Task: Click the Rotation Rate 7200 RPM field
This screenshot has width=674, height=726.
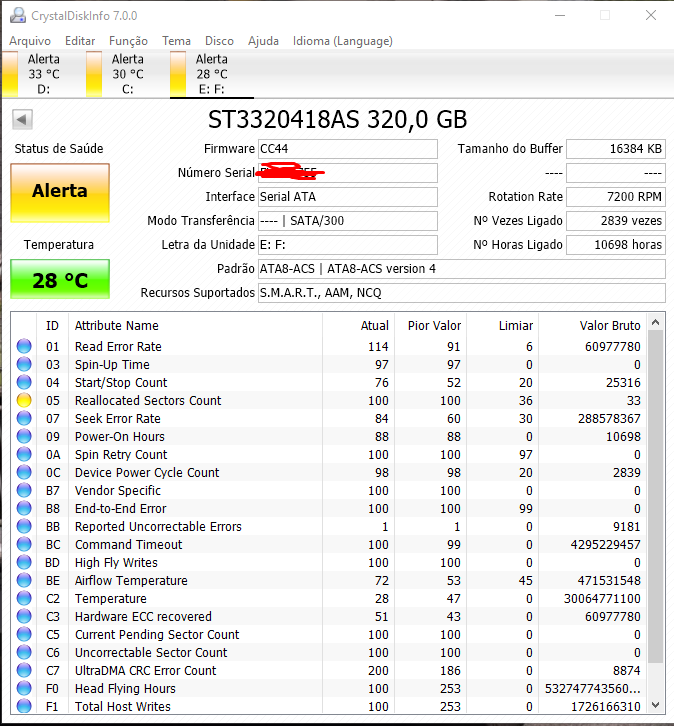Action: [616, 197]
